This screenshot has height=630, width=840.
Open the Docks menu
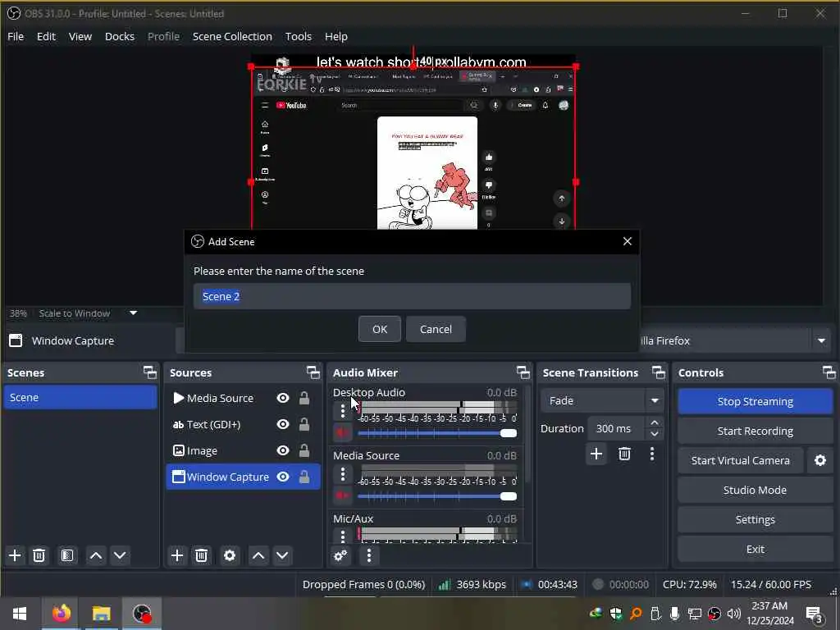[x=120, y=36]
